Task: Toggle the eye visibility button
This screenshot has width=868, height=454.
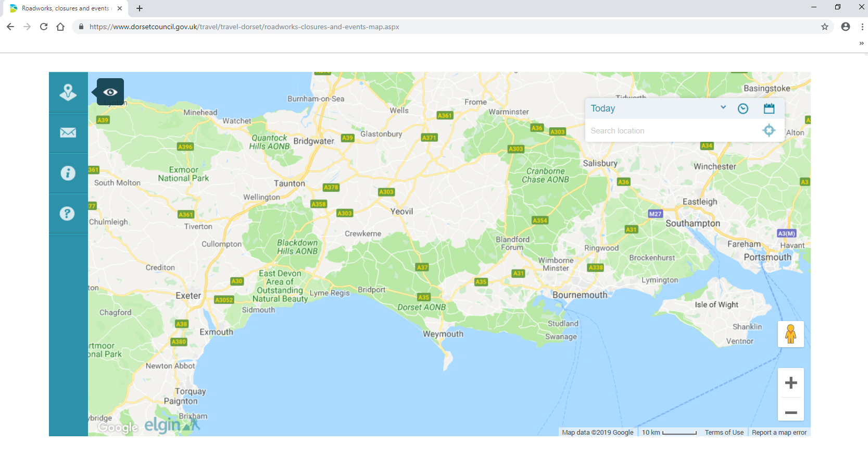Action: [110, 92]
